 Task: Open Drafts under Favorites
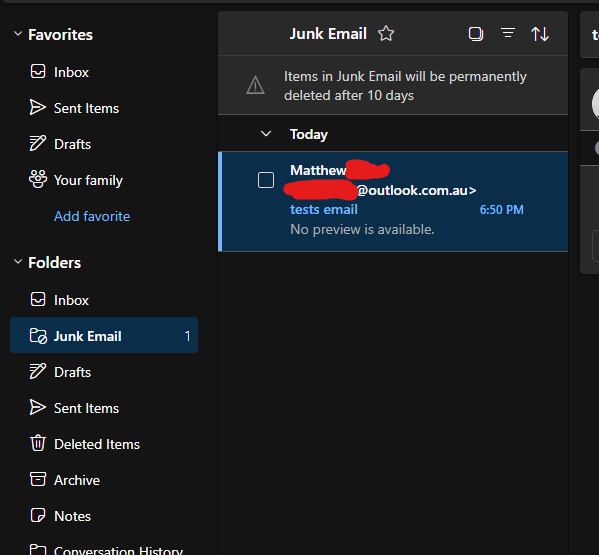(104, 144)
